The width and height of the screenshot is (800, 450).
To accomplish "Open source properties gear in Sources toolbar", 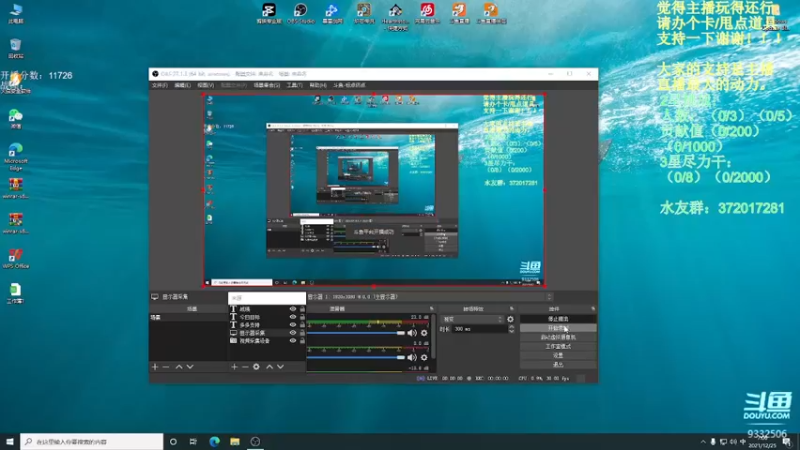I will tap(256, 367).
